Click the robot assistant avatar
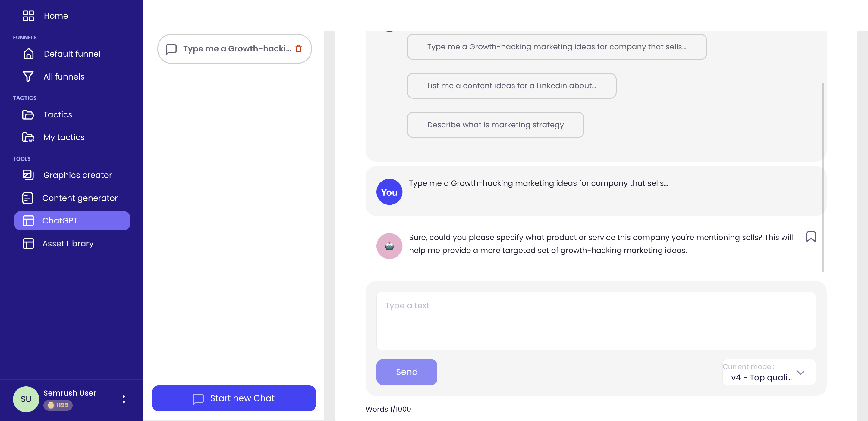Screen dimensions: 868x421 [389, 246]
